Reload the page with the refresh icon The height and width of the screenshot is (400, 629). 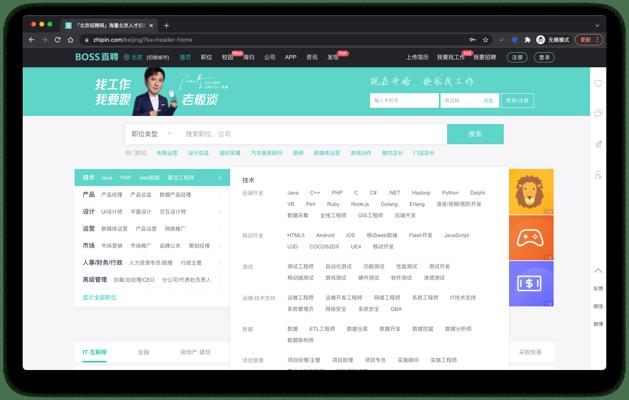[59, 40]
